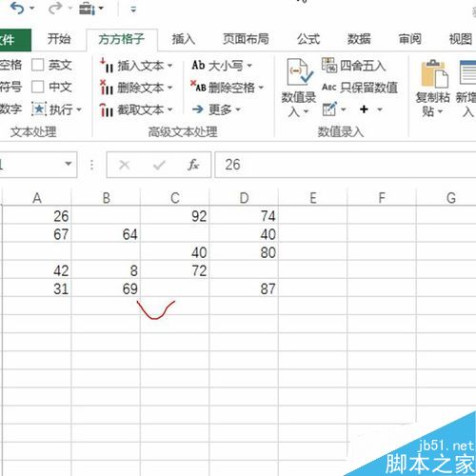Click the formula bar cancel X icon

[x=124, y=165]
